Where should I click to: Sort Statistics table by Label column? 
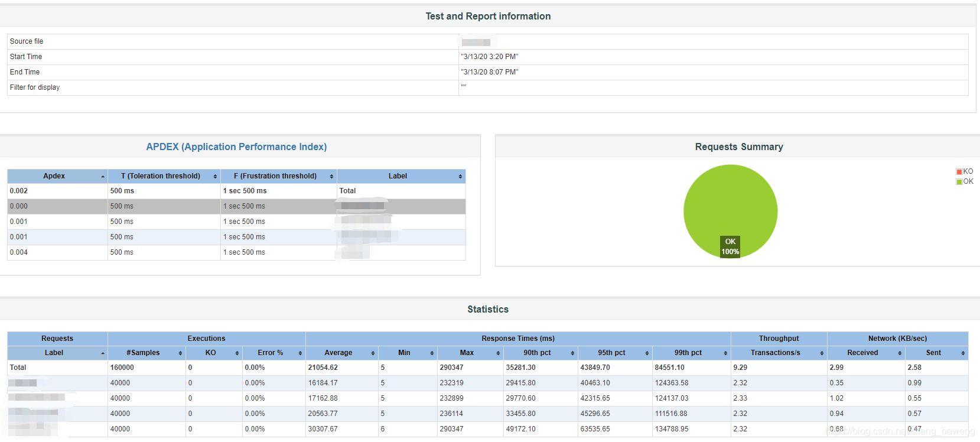coord(57,353)
